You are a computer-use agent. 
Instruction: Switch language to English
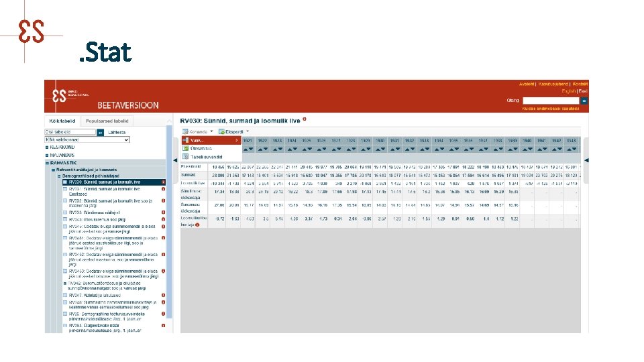tap(568, 91)
